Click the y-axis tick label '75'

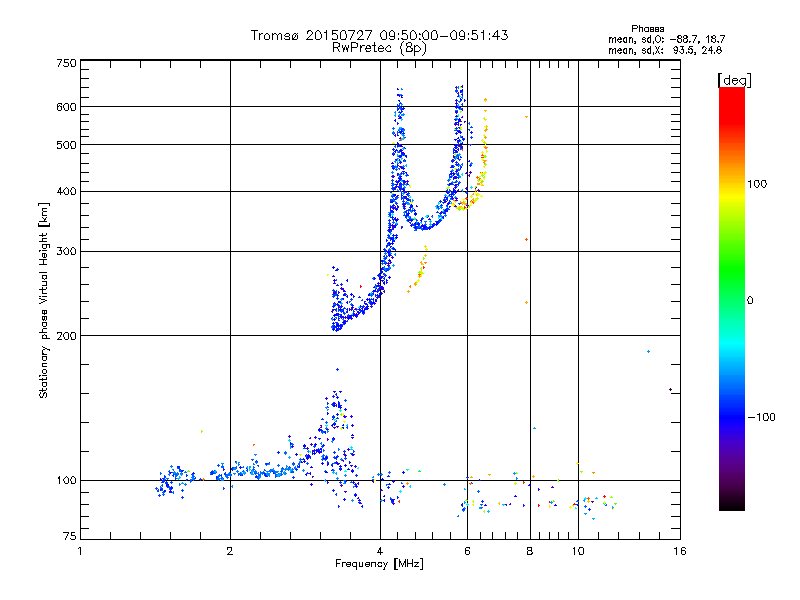[70, 536]
